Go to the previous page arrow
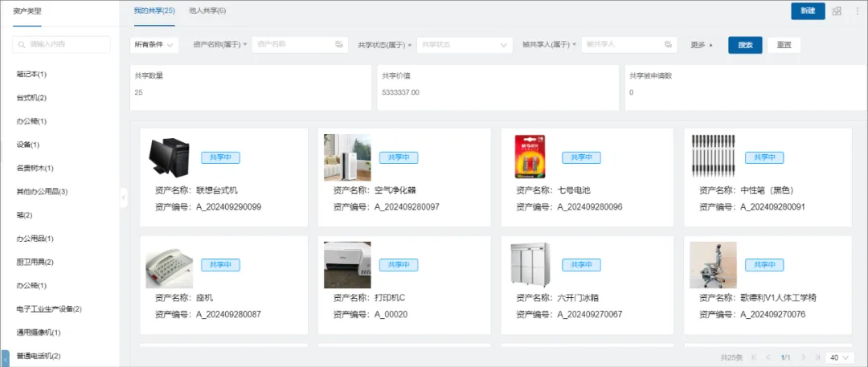 768,357
